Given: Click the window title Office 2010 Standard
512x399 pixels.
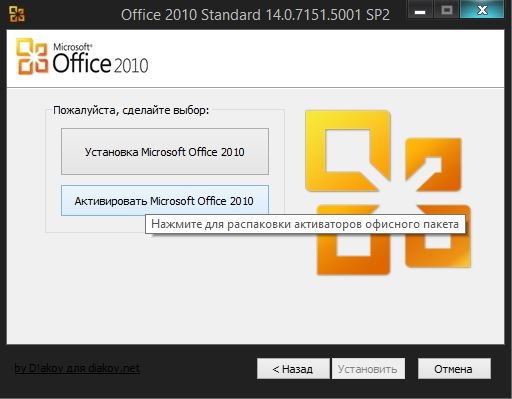Looking at the screenshot, I should 255,15.
